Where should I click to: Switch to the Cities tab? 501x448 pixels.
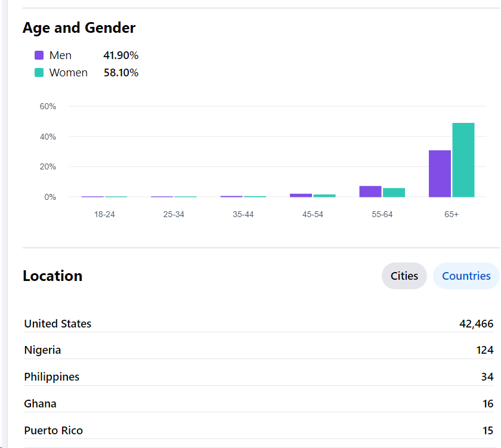[404, 276]
